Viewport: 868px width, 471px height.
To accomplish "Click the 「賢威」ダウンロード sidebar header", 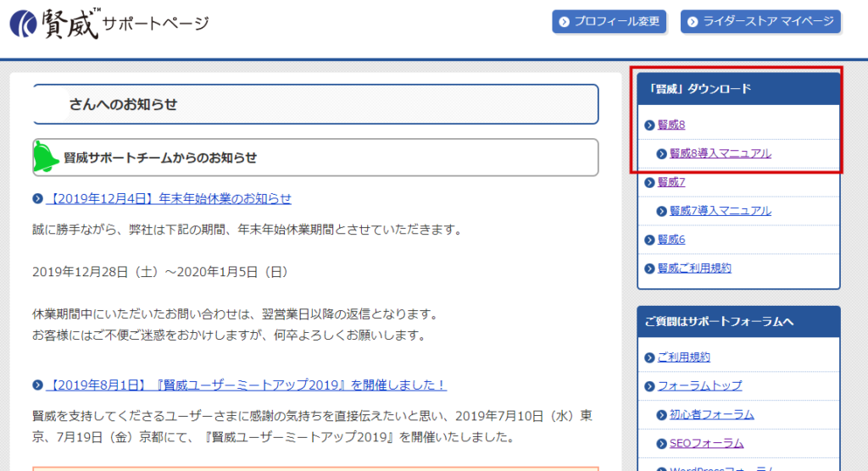I will point(738,89).
